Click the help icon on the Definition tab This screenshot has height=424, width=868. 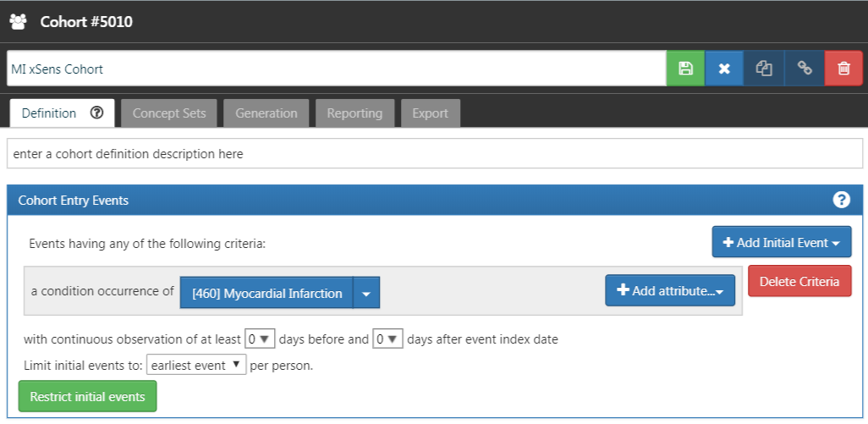pos(97,113)
